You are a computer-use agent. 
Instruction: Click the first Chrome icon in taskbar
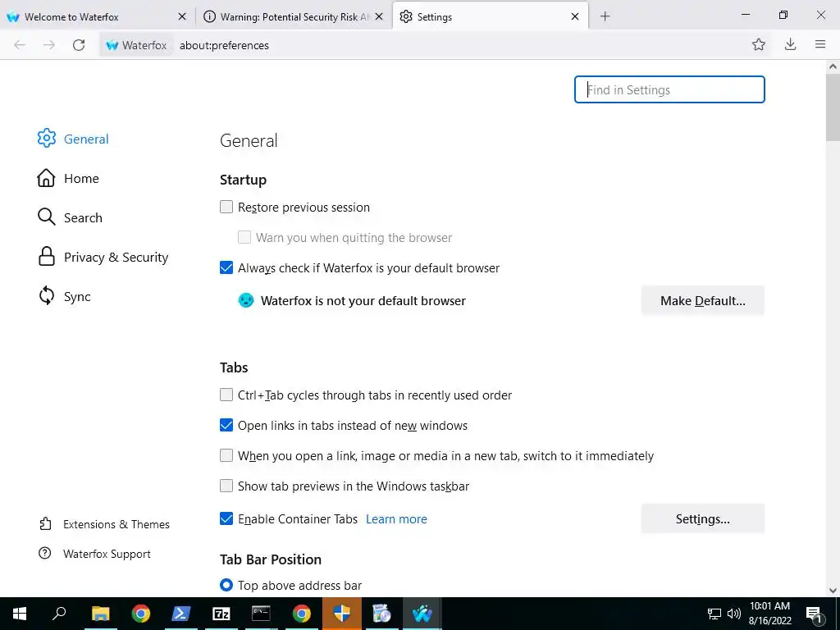140,614
